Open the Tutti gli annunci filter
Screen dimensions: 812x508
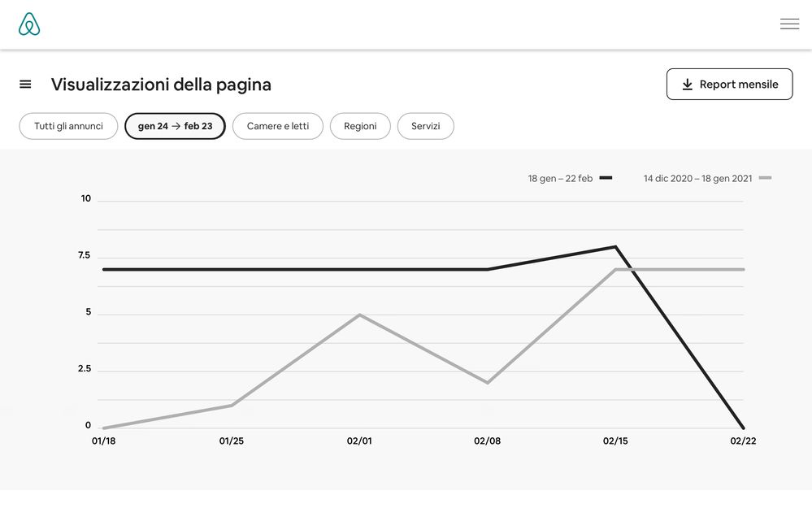coord(68,126)
